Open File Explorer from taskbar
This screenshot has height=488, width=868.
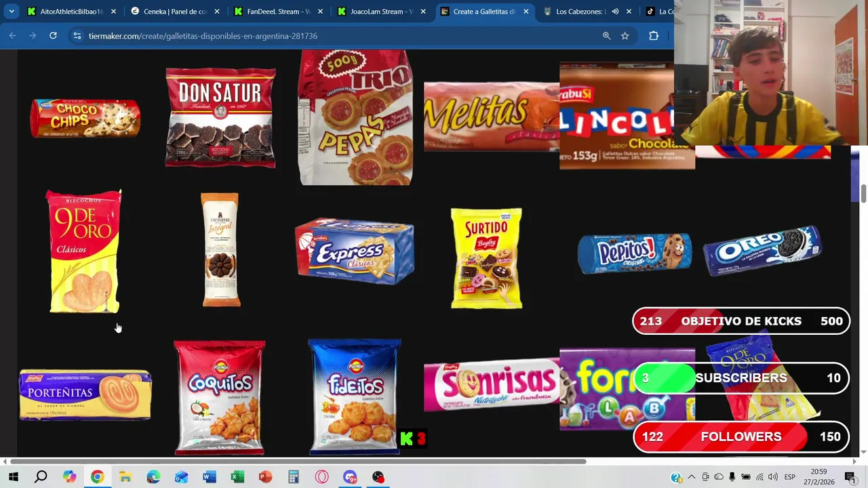click(125, 476)
